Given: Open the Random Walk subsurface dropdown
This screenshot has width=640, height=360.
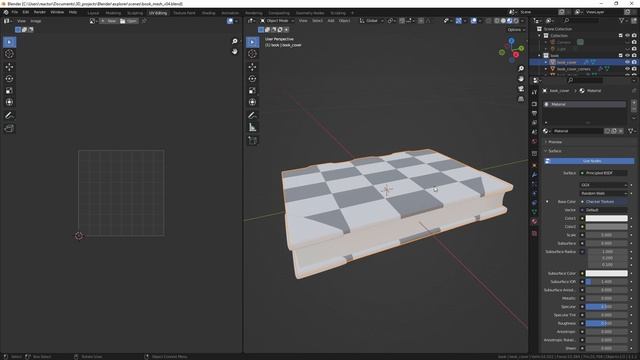Looking at the screenshot, I should tap(603, 193).
